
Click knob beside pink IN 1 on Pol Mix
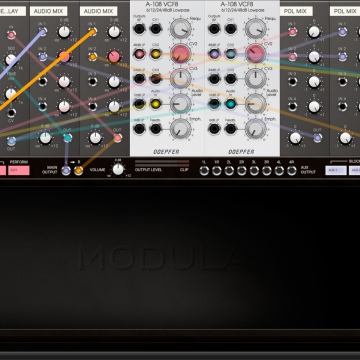click(314, 32)
